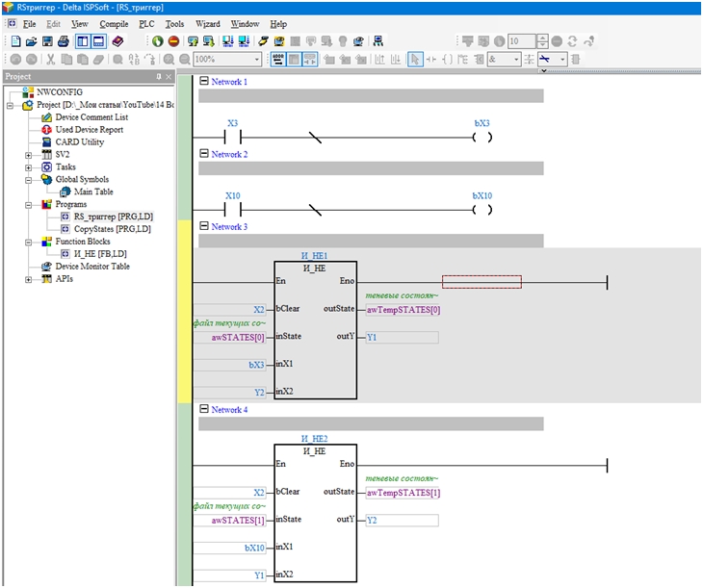The height and width of the screenshot is (588, 703).
Task: Open the 100% zoom level dropdown
Action: pos(257,59)
